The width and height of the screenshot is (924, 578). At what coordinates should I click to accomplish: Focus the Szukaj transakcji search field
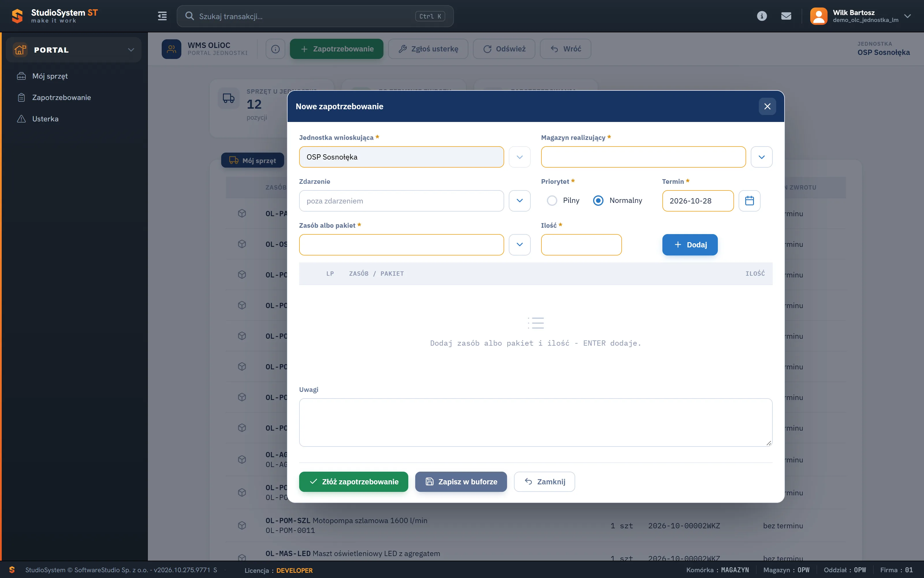click(x=315, y=16)
